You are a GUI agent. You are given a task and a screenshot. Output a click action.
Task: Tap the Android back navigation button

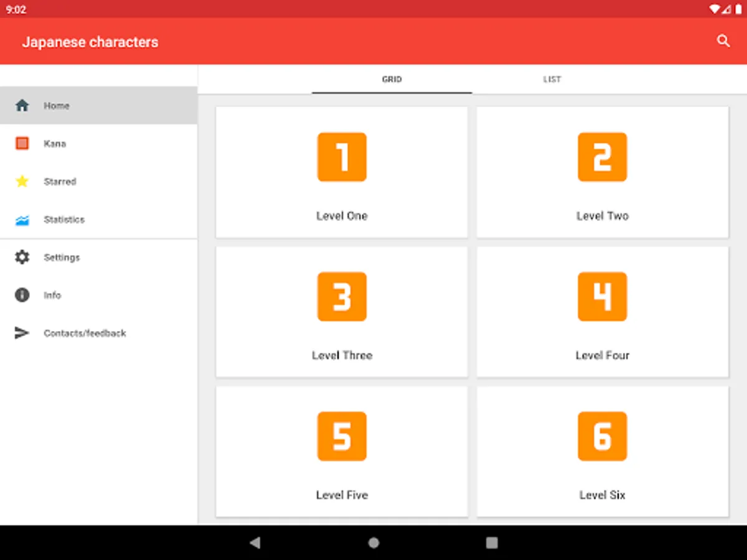tap(255, 543)
